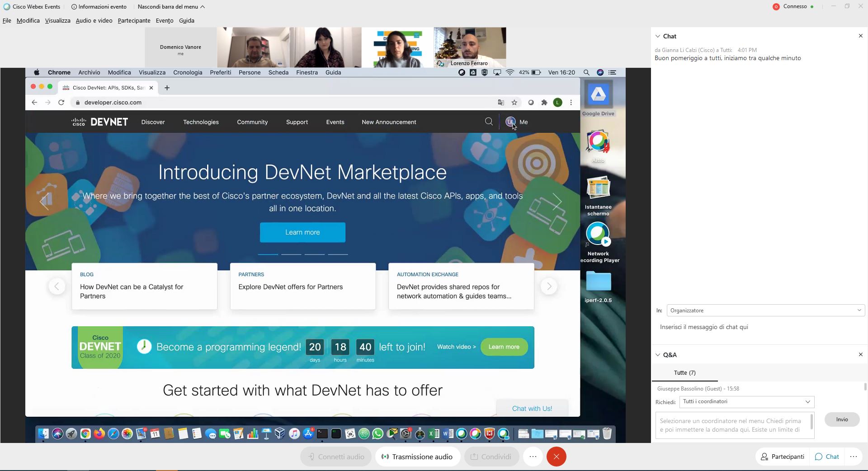Open the iperf-2.0.5 desktop folder
The width and height of the screenshot is (868, 471).
pos(598,287)
